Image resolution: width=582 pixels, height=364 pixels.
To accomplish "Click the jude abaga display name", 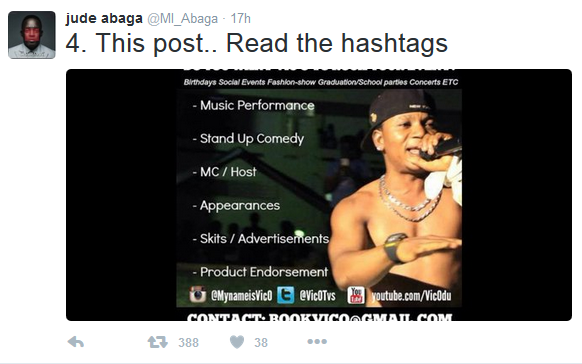I will coord(104,18).
